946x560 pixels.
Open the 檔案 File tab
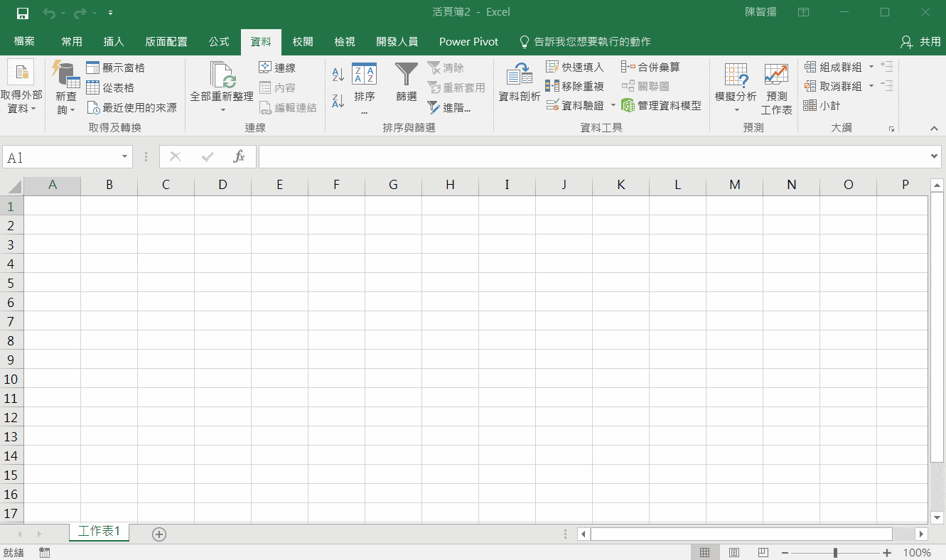tap(24, 42)
